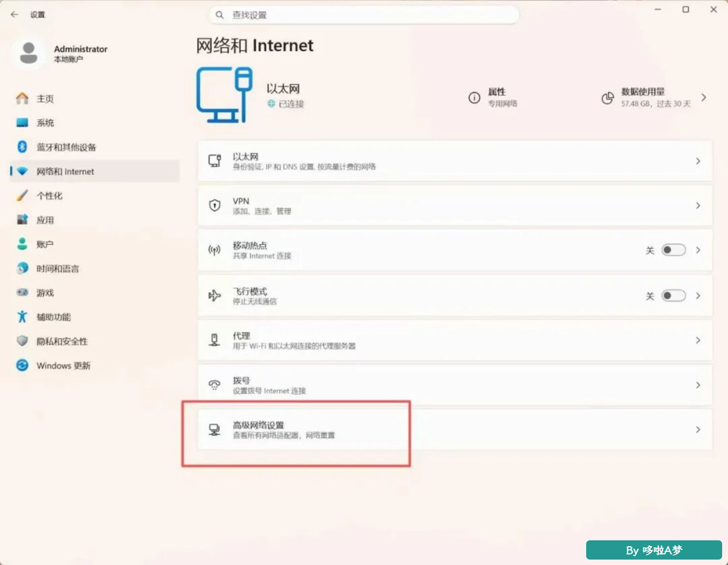Click the search magnifier icon

(x=220, y=15)
